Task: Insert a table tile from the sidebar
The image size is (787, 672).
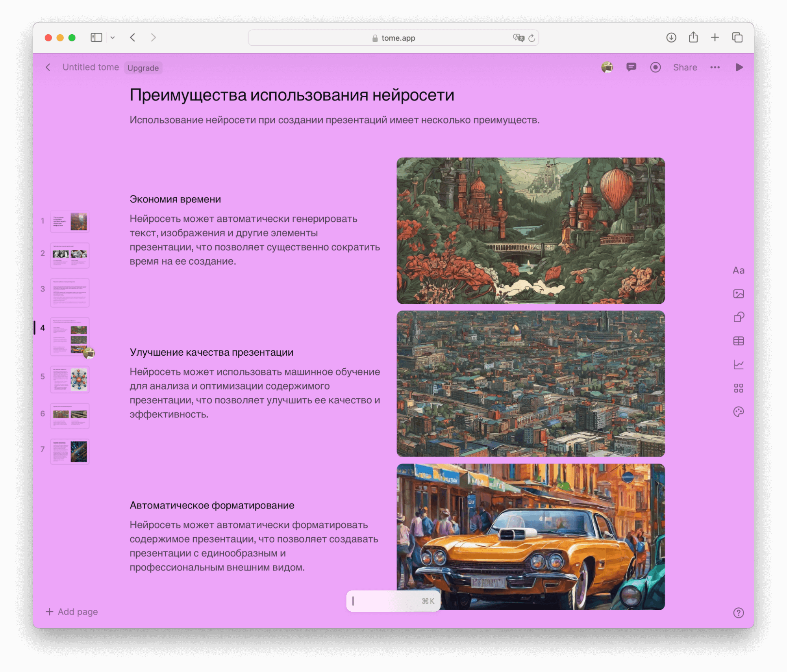Action: pos(738,341)
